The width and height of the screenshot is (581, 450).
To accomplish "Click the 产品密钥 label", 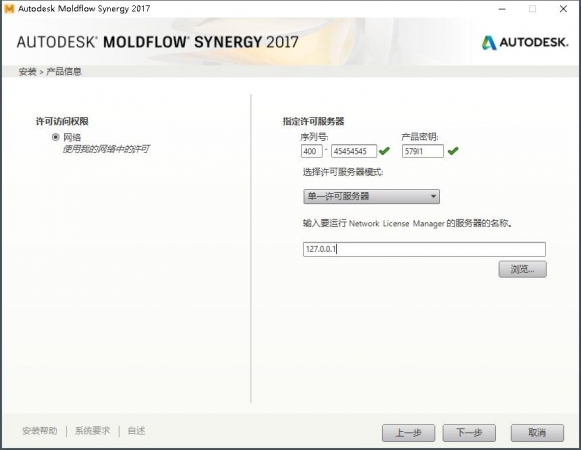I will 420,137.
